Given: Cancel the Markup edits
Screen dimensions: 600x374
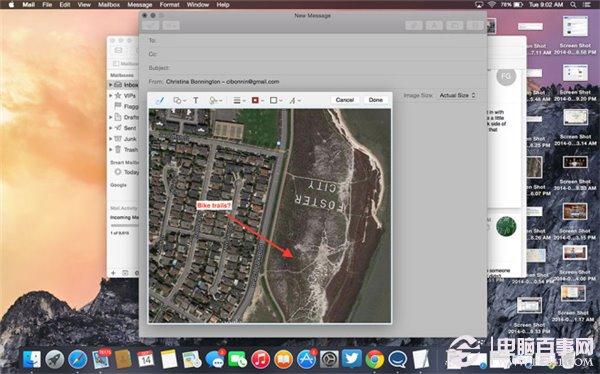Looking at the screenshot, I should tap(345, 100).
